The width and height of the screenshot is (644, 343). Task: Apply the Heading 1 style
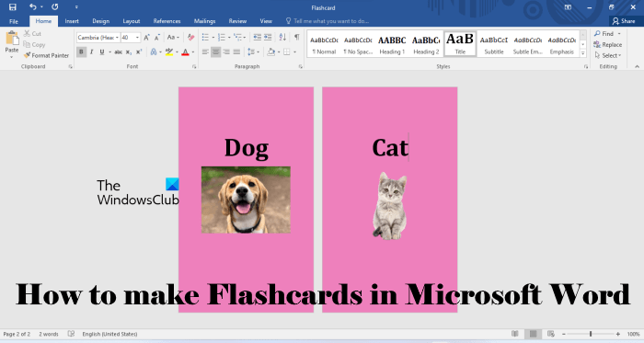[392, 44]
